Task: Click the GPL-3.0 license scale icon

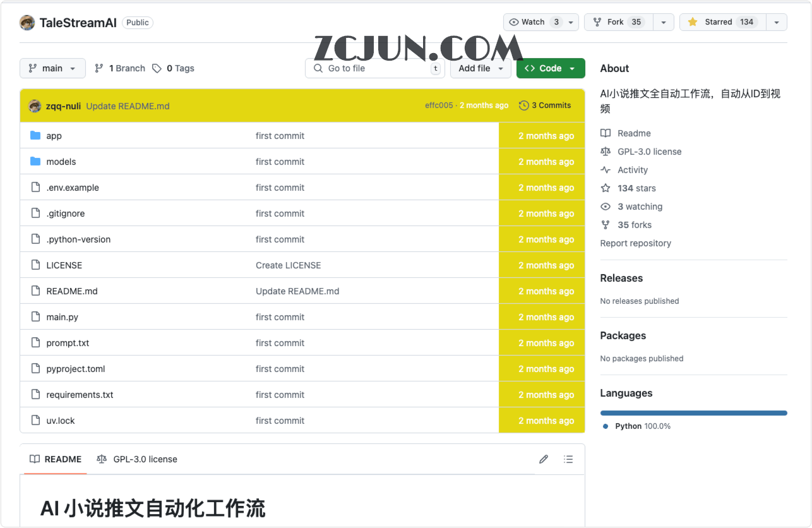Action: coord(605,152)
